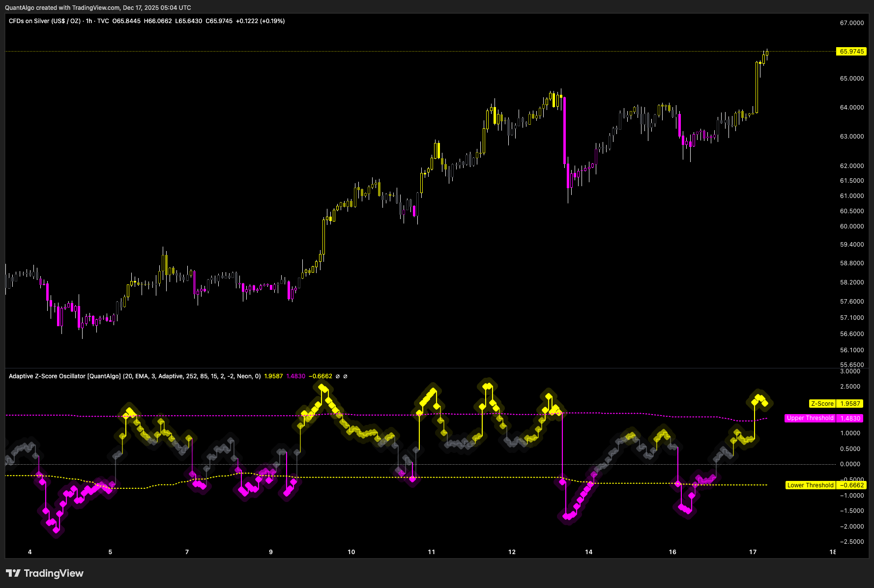Click the L65.6430 low value in header
Screen dimensions: 874x588
point(189,21)
